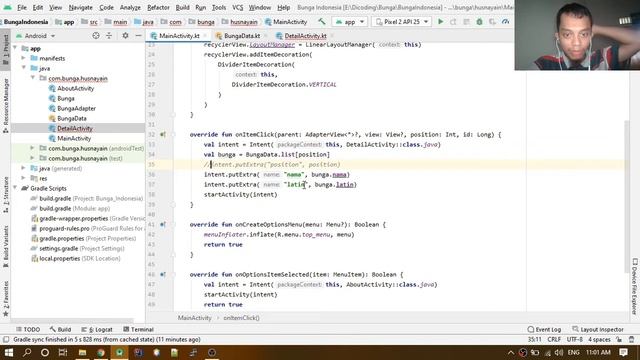640x360 pixels.
Task: Click the locate-in-project target icon
Action: (x=96, y=36)
